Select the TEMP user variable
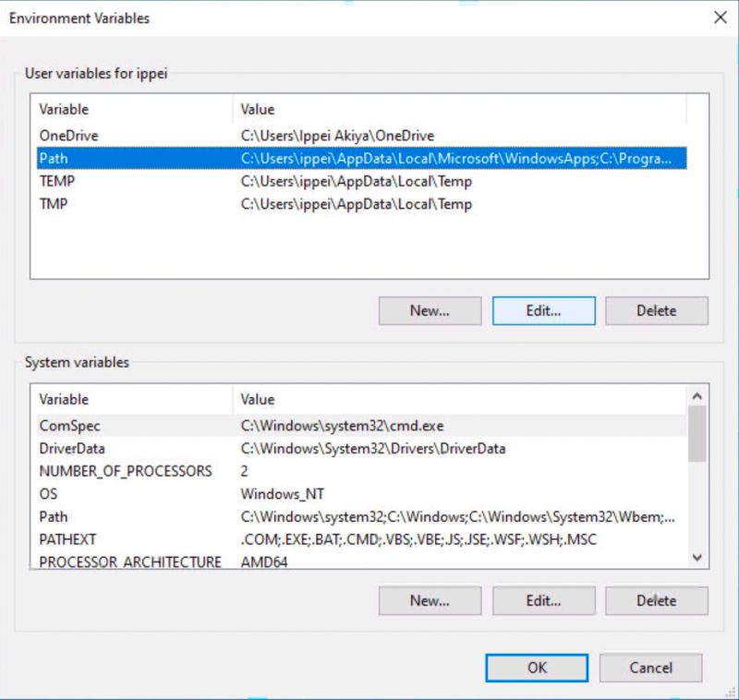Viewport: 739px width, 700px height. tap(139, 181)
